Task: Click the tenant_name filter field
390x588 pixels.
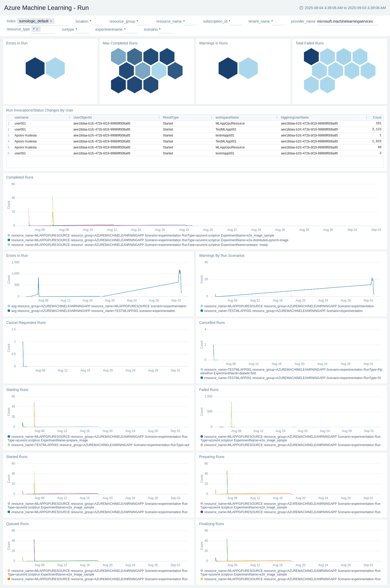Action: coord(278,22)
